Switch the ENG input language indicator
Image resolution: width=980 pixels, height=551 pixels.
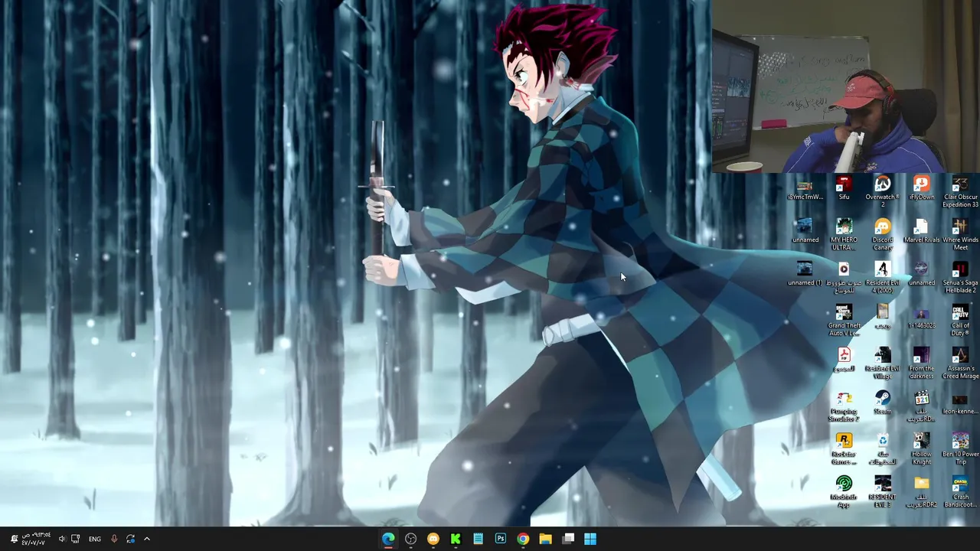[x=95, y=539]
